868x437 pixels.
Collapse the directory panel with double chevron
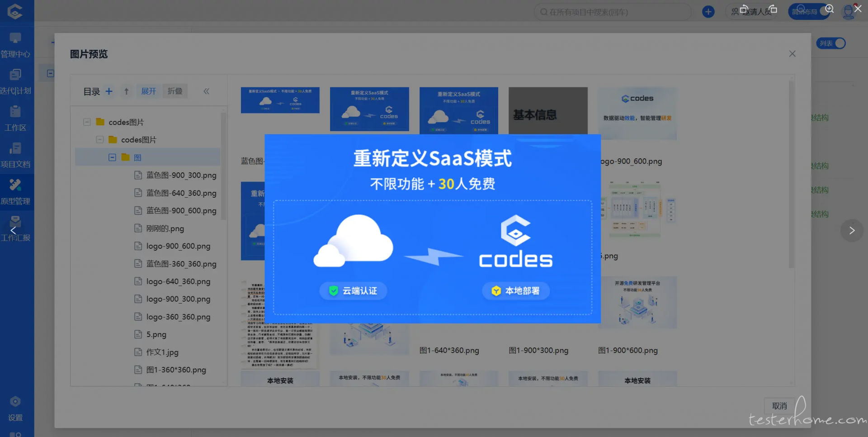point(206,91)
